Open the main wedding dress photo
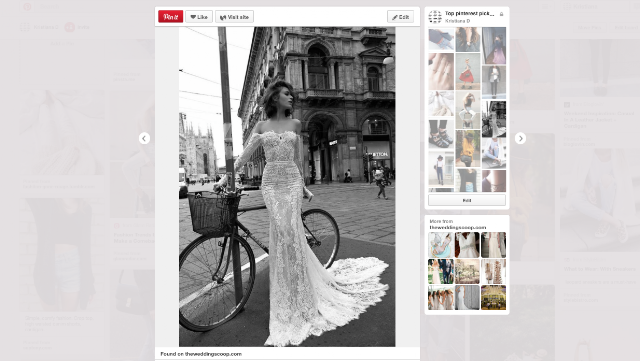Viewport: 640px width, 361px height. [x=287, y=187]
